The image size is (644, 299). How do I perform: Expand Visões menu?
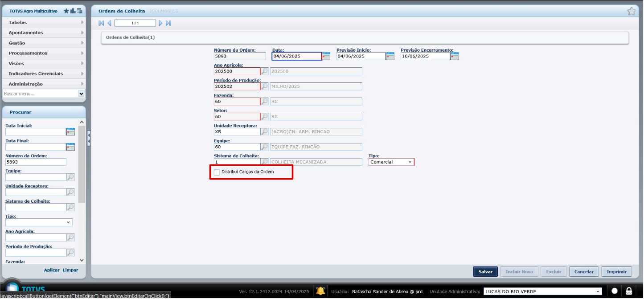click(x=44, y=63)
